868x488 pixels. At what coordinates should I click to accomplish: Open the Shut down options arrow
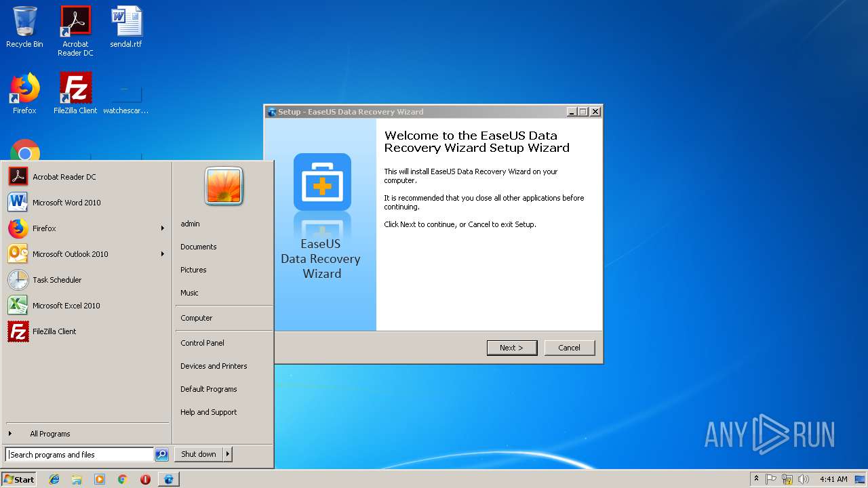(228, 454)
